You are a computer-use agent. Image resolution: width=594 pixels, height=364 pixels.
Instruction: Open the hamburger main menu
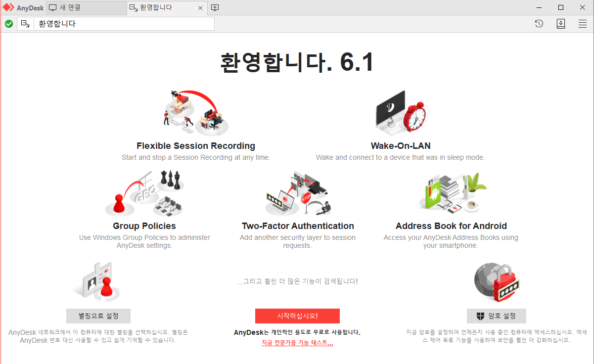tap(583, 24)
